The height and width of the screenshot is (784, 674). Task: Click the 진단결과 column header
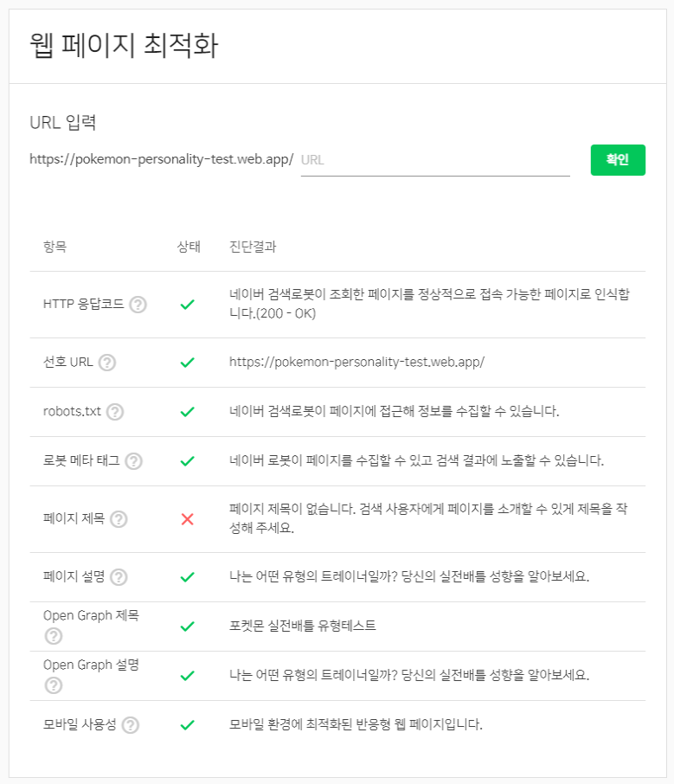click(253, 247)
